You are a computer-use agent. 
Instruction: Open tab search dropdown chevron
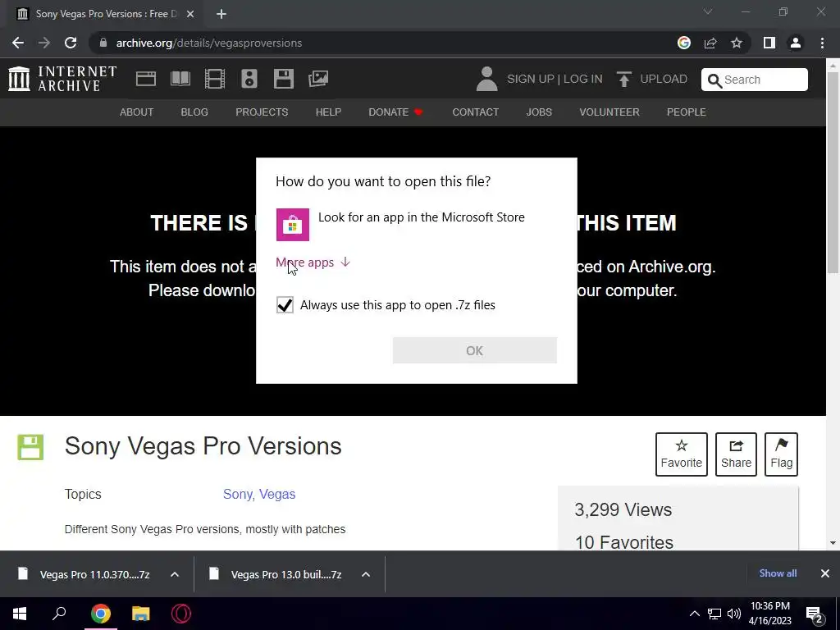click(x=708, y=11)
